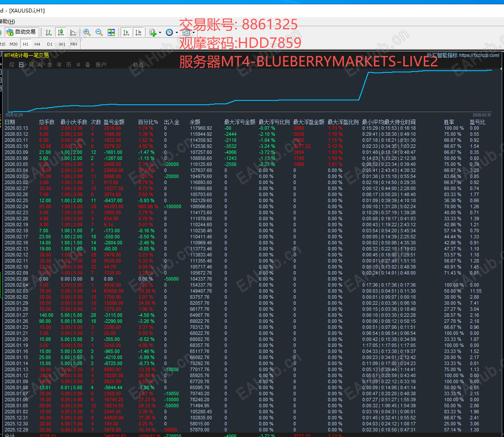Select the H1 timeframe

click(26, 44)
